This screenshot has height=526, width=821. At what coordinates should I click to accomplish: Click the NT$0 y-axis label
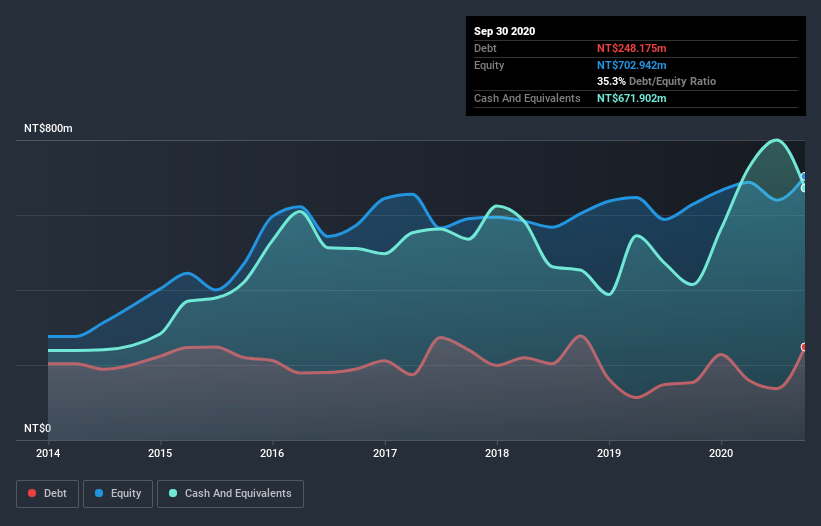tap(38, 428)
